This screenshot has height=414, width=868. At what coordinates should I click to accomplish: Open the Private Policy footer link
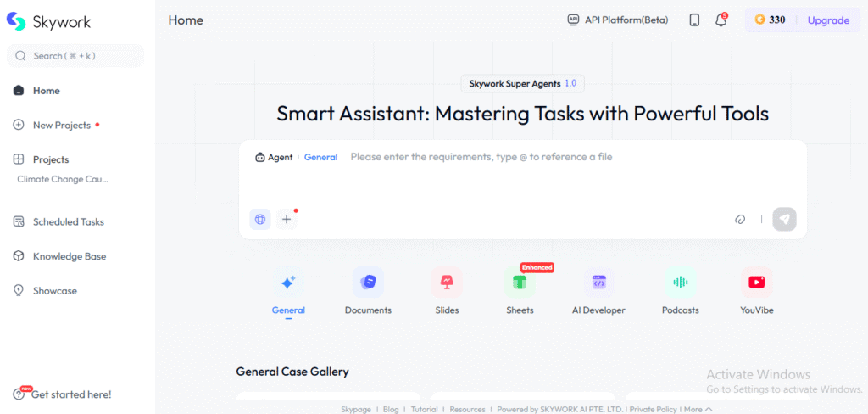pyautogui.click(x=654, y=410)
